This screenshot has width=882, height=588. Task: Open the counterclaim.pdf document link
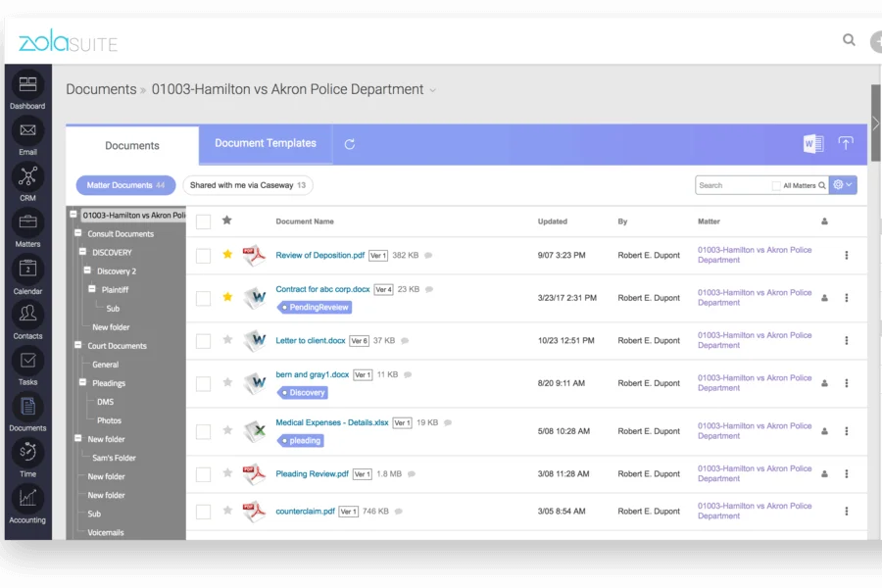305,512
